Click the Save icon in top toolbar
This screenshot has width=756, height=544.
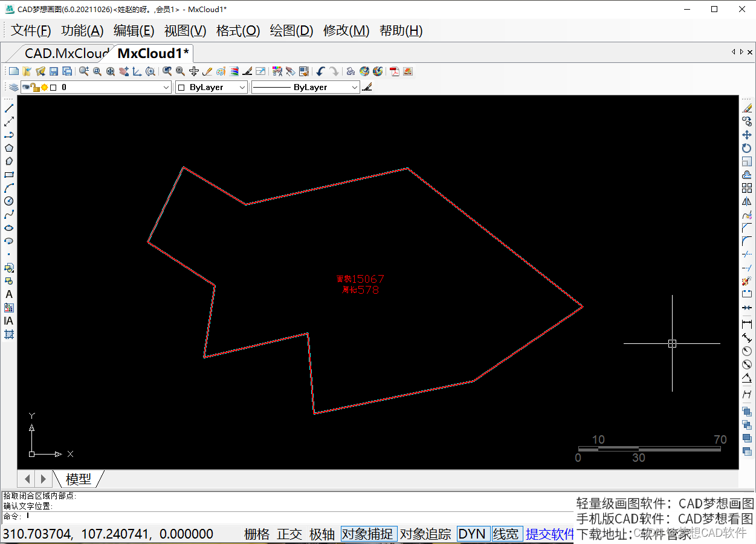(x=54, y=71)
